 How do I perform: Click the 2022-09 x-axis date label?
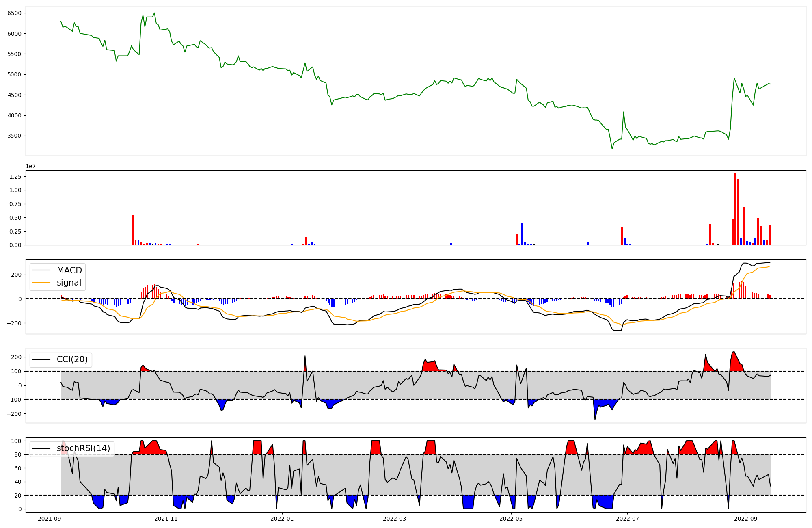746,519
